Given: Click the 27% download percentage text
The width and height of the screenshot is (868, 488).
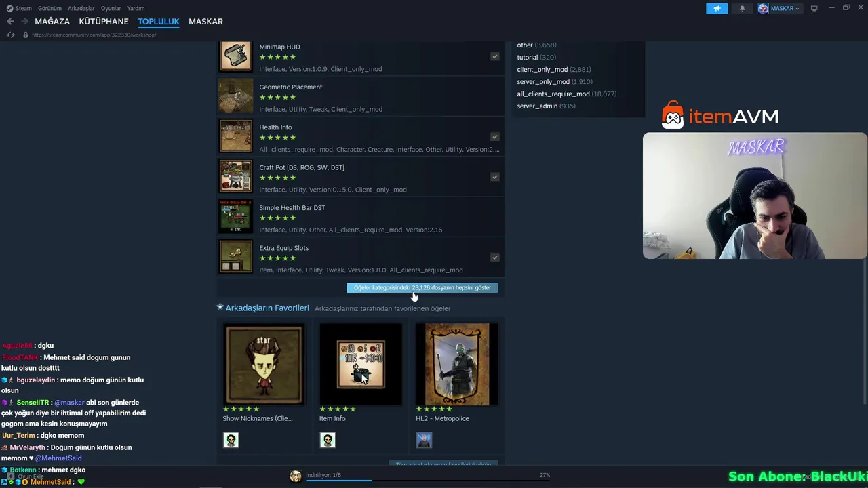Looking at the screenshot, I should (545, 475).
